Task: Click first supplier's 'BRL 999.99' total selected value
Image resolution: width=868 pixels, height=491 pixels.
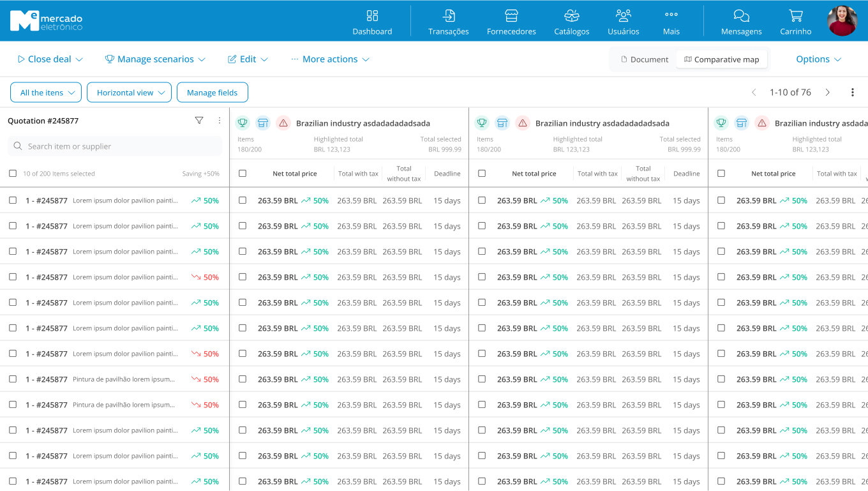Action: (445, 149)
